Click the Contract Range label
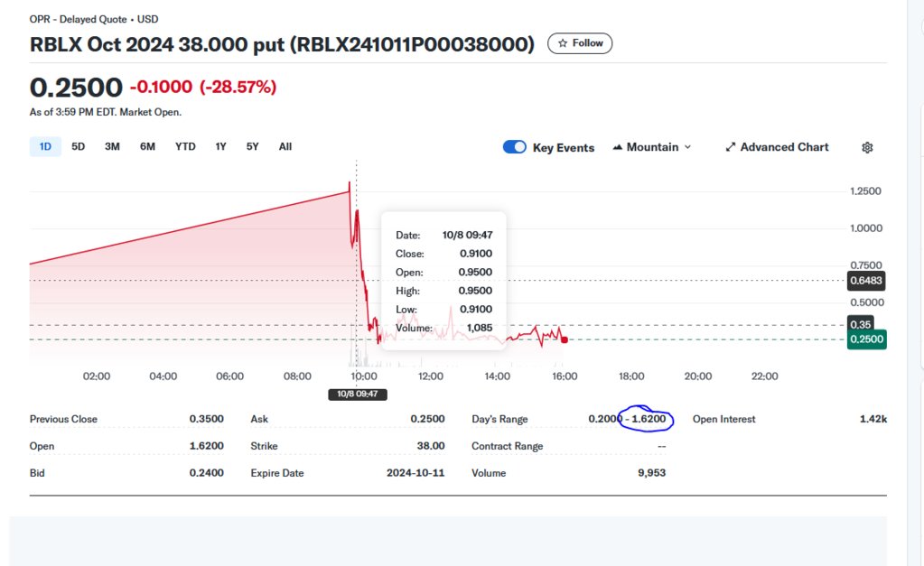The height and width of the screenshot is (566, 924). pyautogui.click(x=508, y=447)
